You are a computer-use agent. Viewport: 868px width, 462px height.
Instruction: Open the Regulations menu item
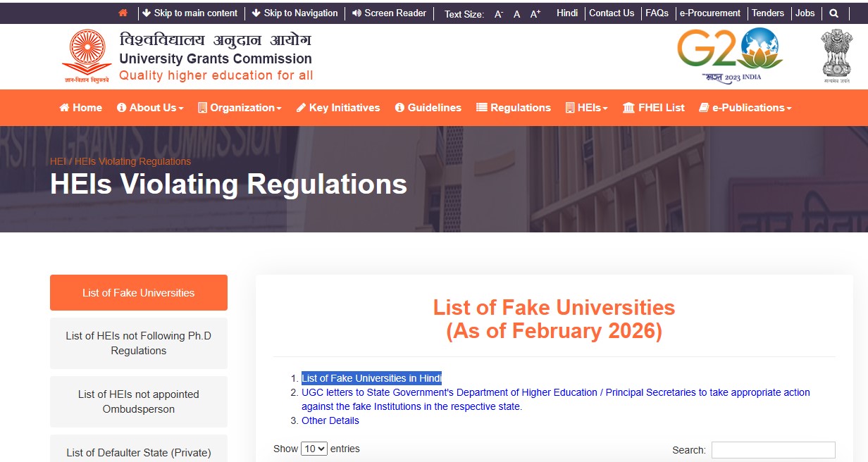(x=514, y=108)
